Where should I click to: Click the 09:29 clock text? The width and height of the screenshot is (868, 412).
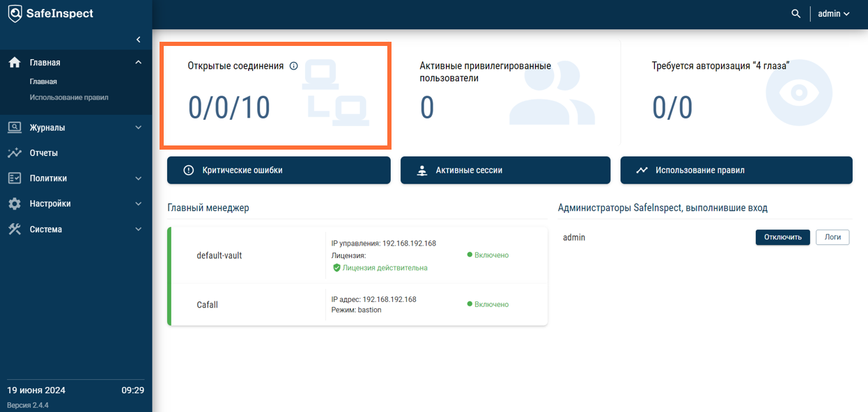click(133, 390)
